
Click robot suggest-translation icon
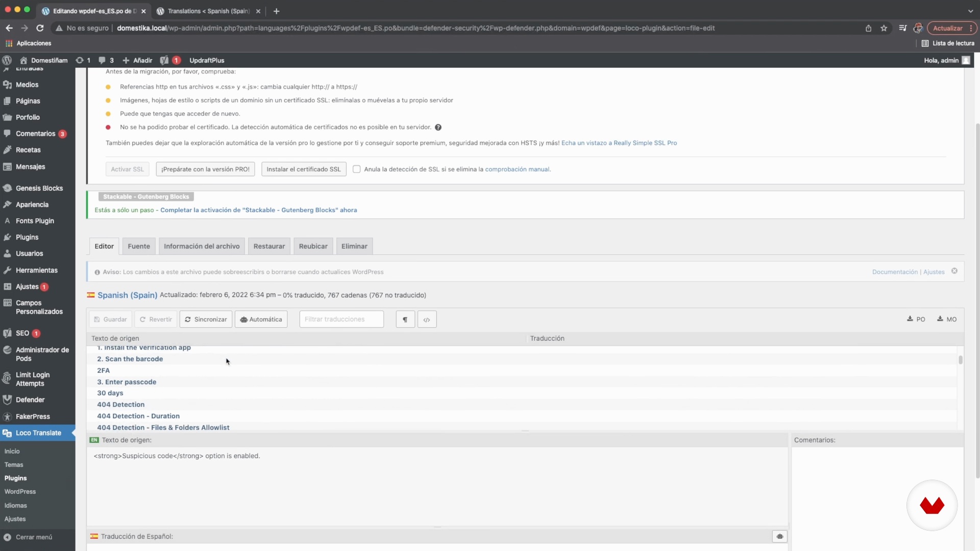point(779,536)
